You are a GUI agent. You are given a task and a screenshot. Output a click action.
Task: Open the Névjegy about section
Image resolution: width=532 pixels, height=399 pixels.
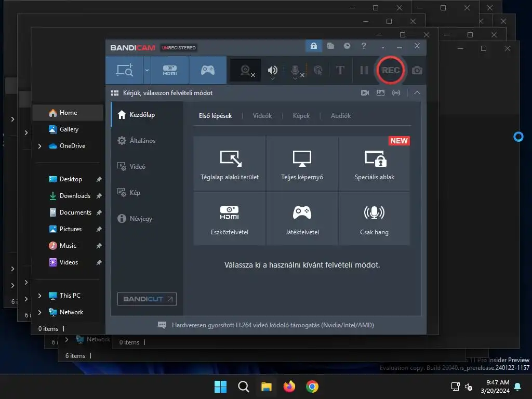point(147,219)
